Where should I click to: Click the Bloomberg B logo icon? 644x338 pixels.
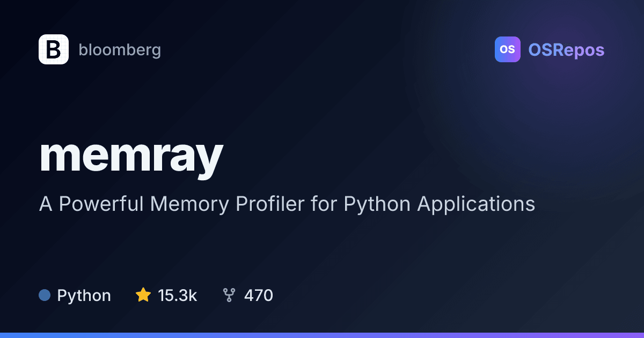pyautogui.click(x=54, y=49)
